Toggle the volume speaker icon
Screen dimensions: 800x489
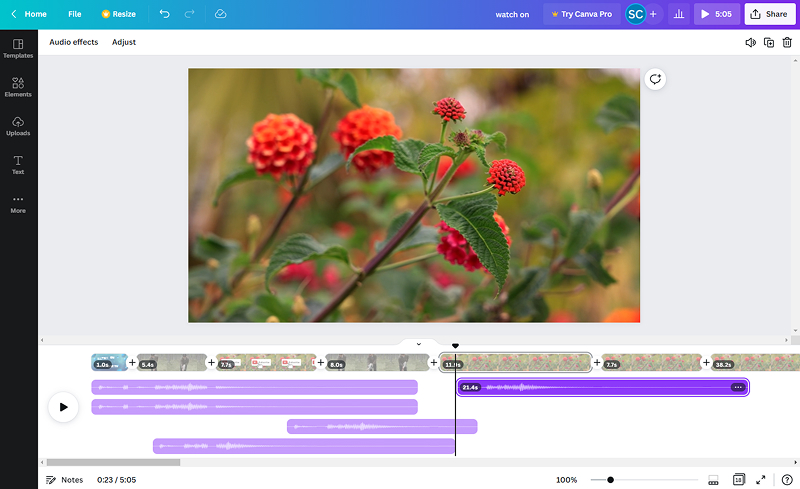tap(750, 42)
